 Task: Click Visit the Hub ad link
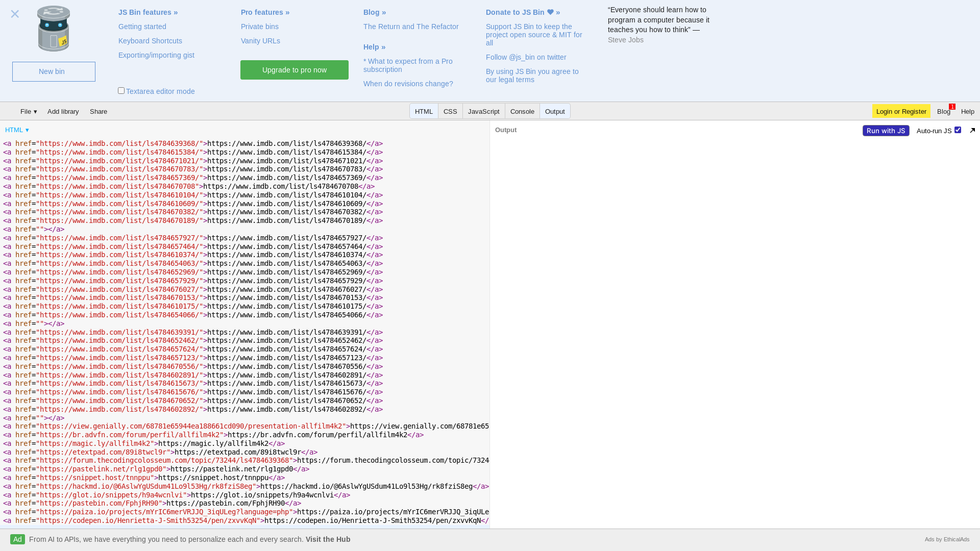328,539
